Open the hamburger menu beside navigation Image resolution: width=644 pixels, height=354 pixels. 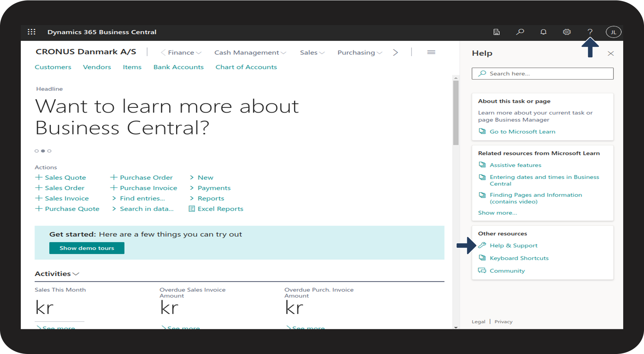(431, 52)
